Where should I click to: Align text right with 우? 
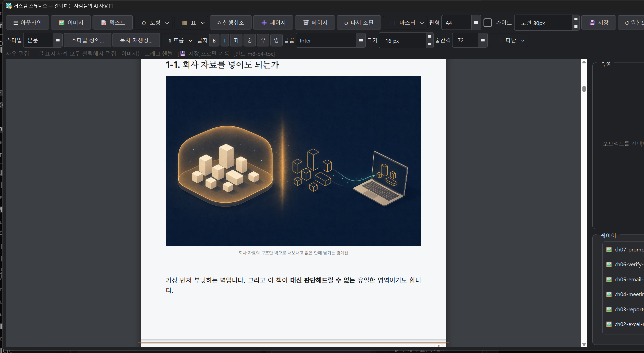263,40
